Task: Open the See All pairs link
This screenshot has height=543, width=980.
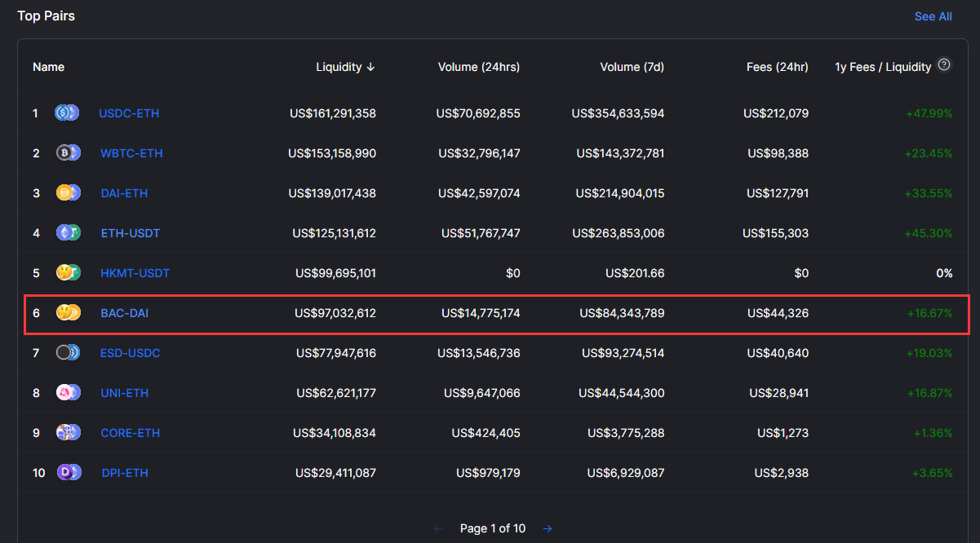Action: coord(933,16)
